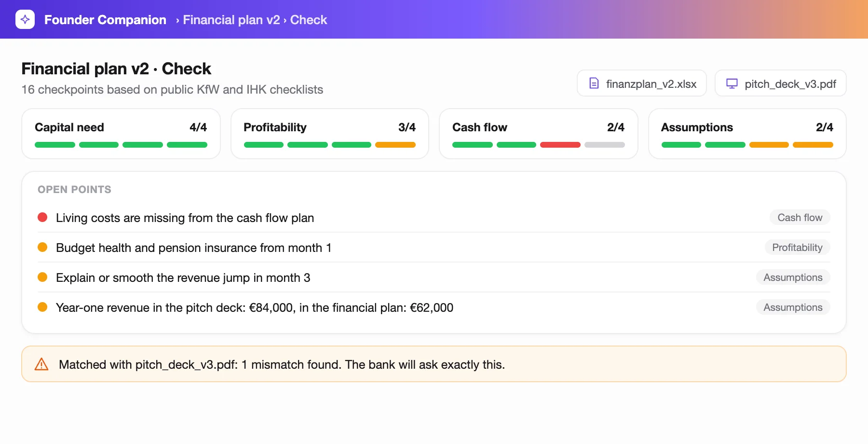Click the red segment in Cash flow progress
The image size is (868, 444).
click(560, 145)
